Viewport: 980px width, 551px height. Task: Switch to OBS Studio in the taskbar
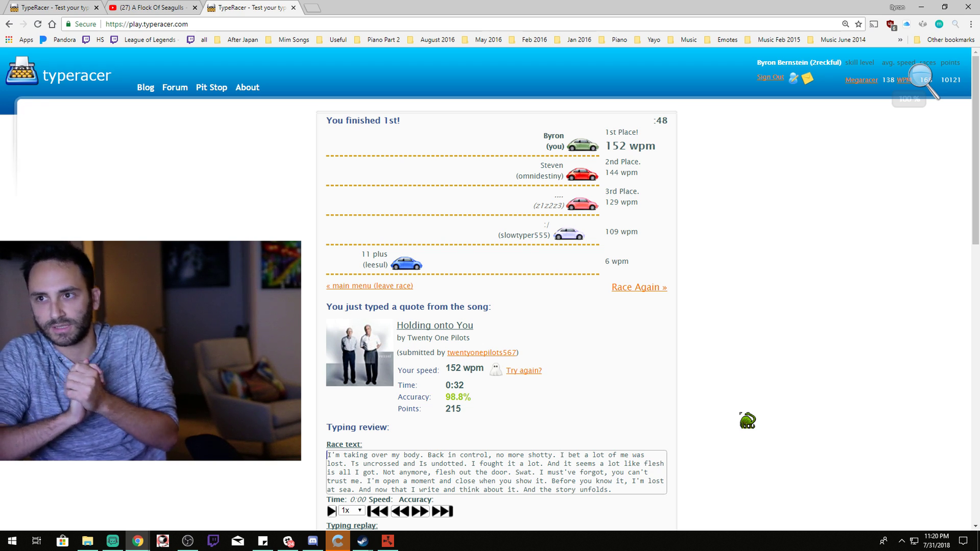pos(187,541)
